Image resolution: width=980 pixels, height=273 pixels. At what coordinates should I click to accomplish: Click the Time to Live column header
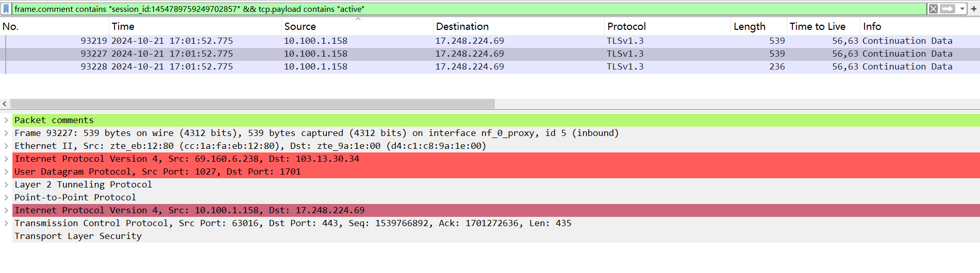tap(817, 26)
